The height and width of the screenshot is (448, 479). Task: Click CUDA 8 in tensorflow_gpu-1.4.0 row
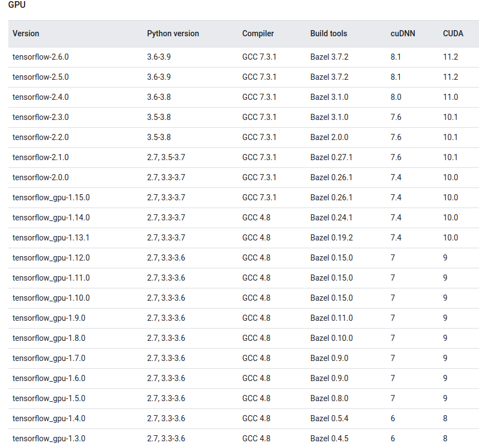445,418
